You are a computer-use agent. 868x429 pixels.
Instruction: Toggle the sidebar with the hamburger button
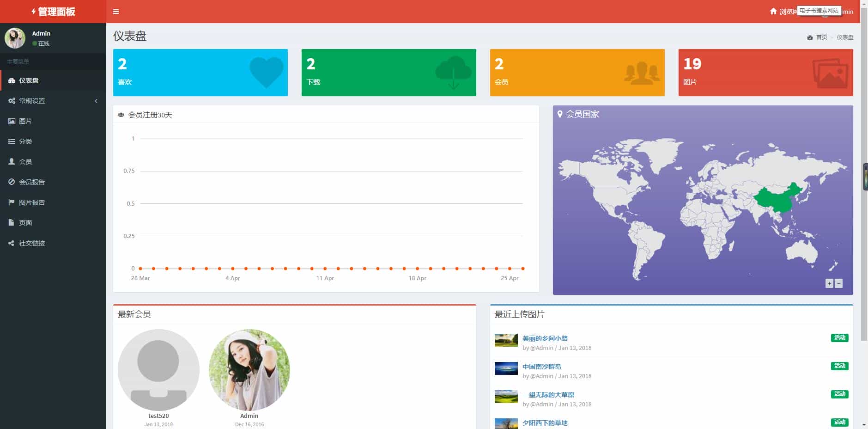(116, 12)
